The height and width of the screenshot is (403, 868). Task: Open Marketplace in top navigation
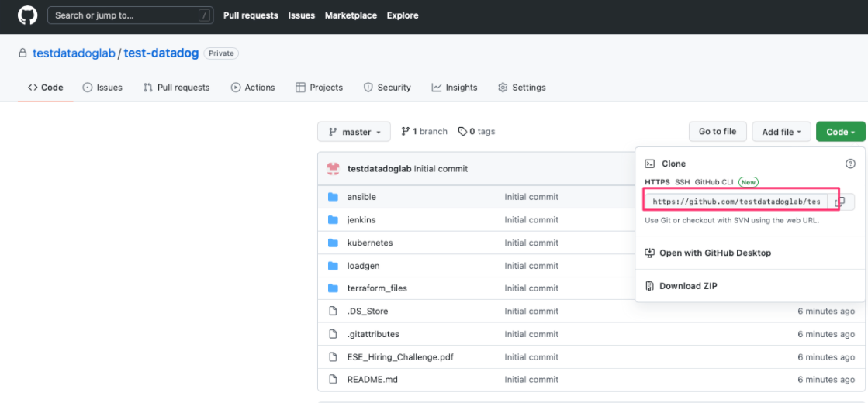pyautogui.click(x=351, y=15)
